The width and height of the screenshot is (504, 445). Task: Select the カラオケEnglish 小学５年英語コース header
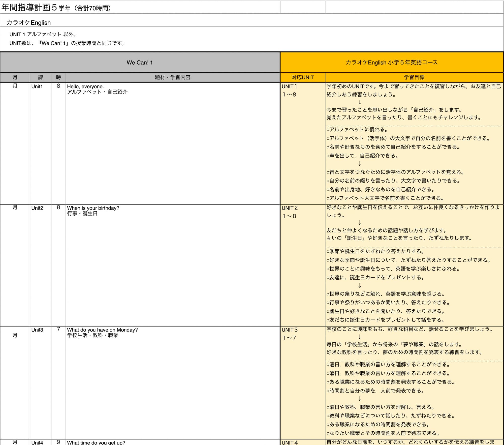tap(392, 63)
